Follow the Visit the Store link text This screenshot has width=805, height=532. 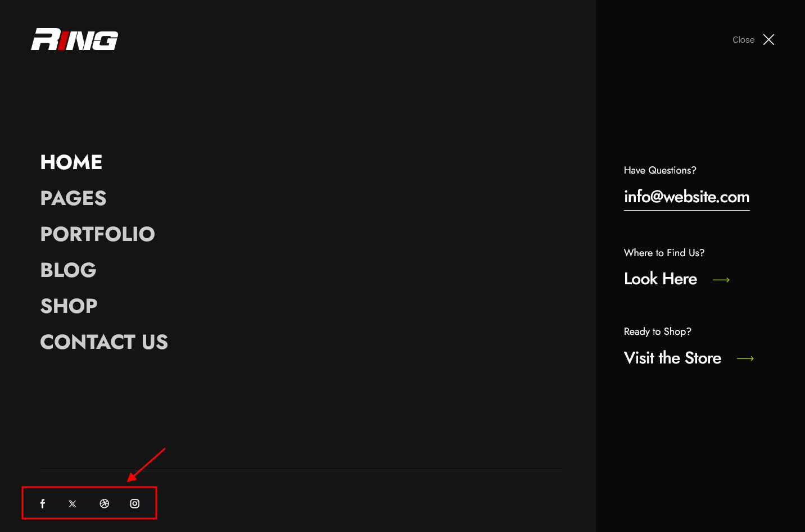[672, 358]
